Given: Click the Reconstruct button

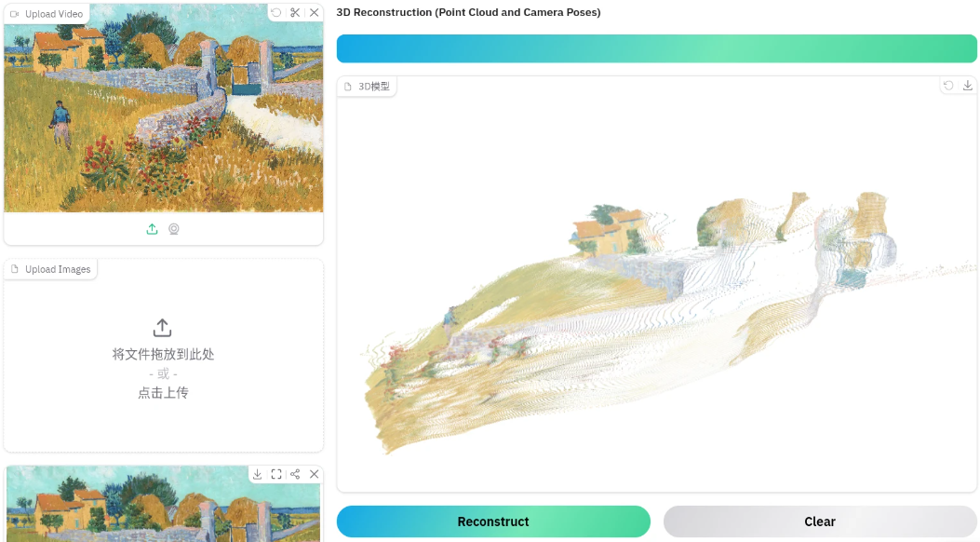Looking at the screenshot, I should click(493, 522).
